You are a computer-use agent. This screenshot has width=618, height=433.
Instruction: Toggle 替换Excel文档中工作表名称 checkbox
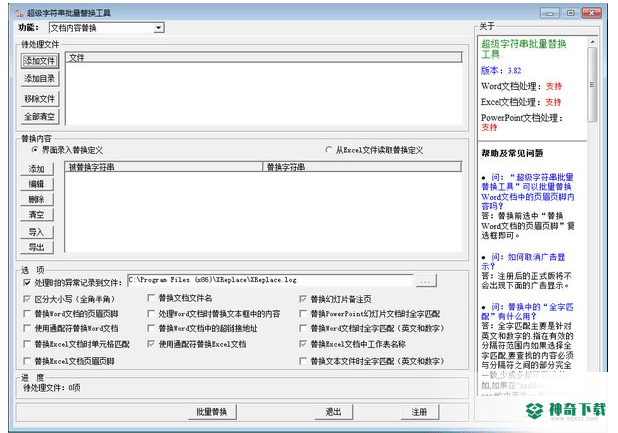pyautogui.click(x=303, y=344)
